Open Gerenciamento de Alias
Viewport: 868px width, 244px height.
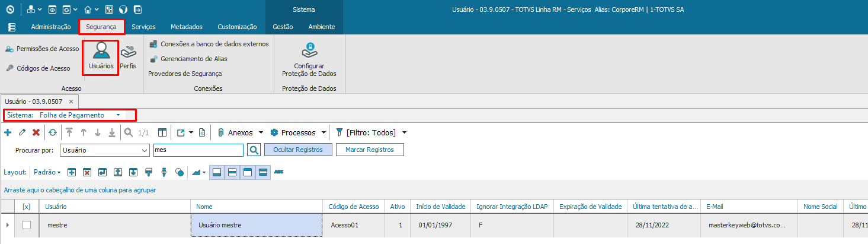pyautogui.click(x=188, y=59)
